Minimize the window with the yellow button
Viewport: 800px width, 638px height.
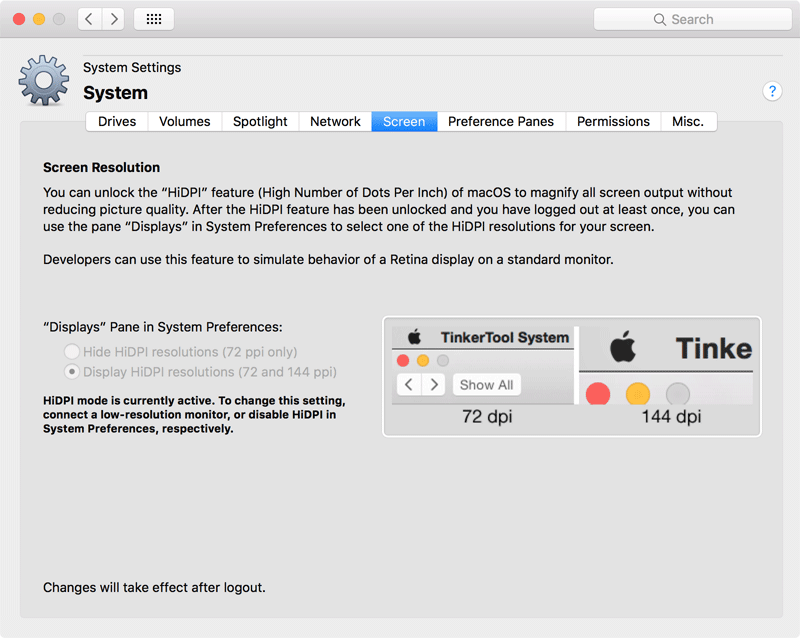[x=39, y=19]
